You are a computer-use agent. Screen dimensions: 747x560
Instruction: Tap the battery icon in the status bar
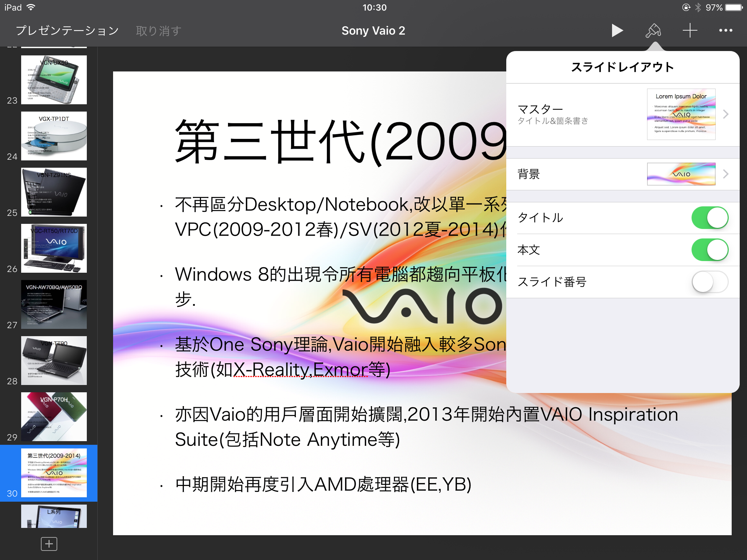(734, 8)
